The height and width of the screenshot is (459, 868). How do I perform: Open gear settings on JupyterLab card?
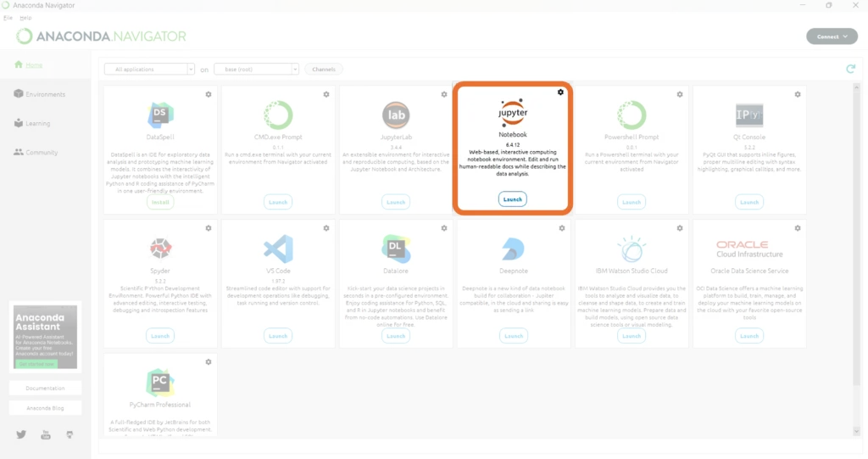444,94
